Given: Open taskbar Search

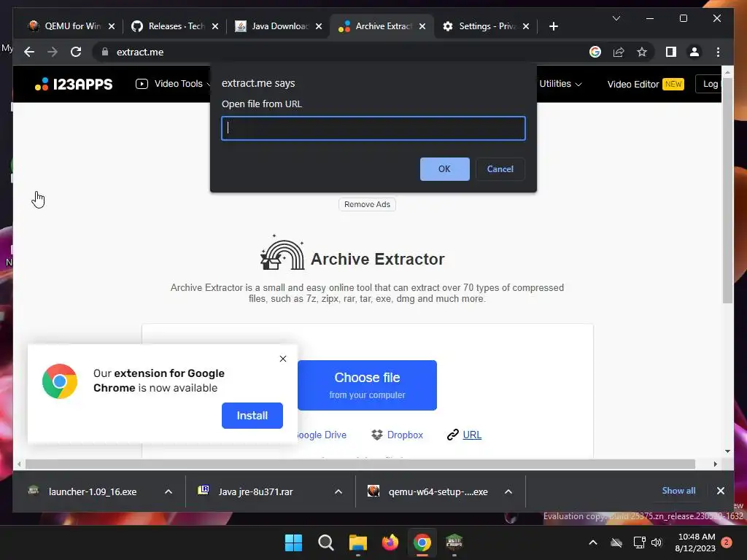Looking at the screenshot, I should pyautogui.click(x=326, y=542).
